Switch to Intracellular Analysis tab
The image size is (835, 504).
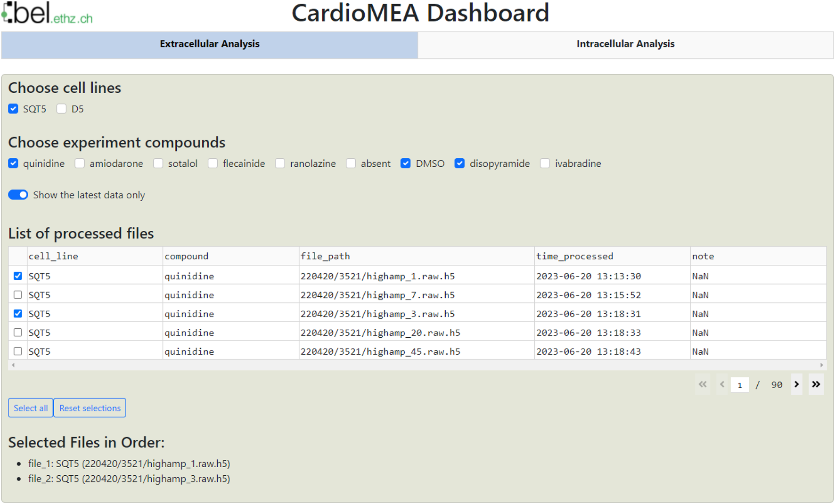(625, 44)
